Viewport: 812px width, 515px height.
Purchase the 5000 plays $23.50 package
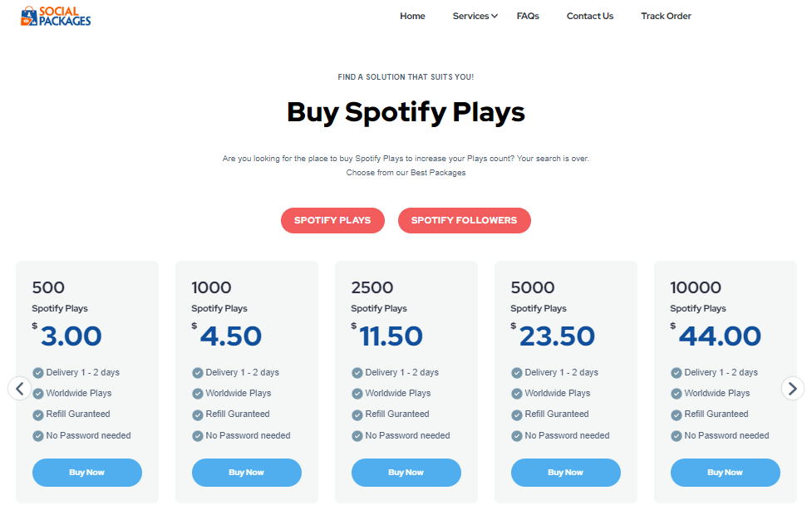(x=565, y=473)
